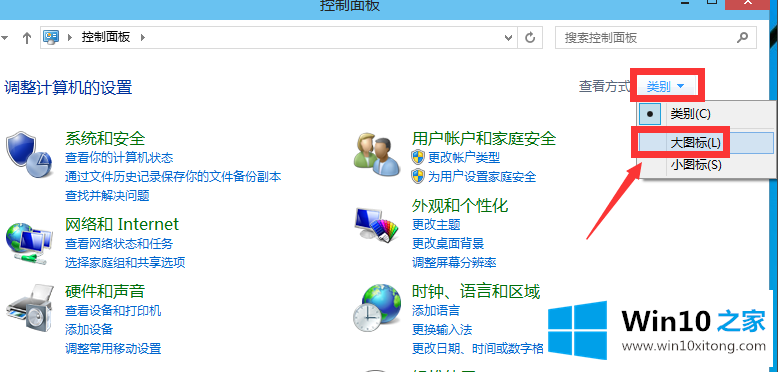The height and width of the screenshot is (372, 778).
Task: Open 更改桌面背景 link
Action: [x=448, y=244]
